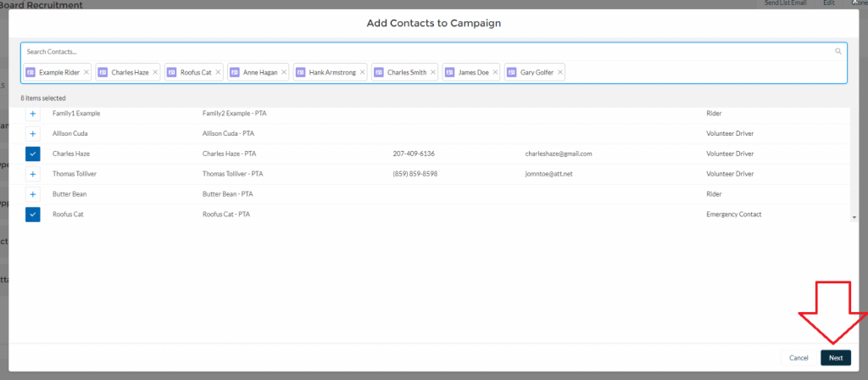Remove Anne Hagan from selection
Viewport: 868px width, 380px height.
[284, 73]
